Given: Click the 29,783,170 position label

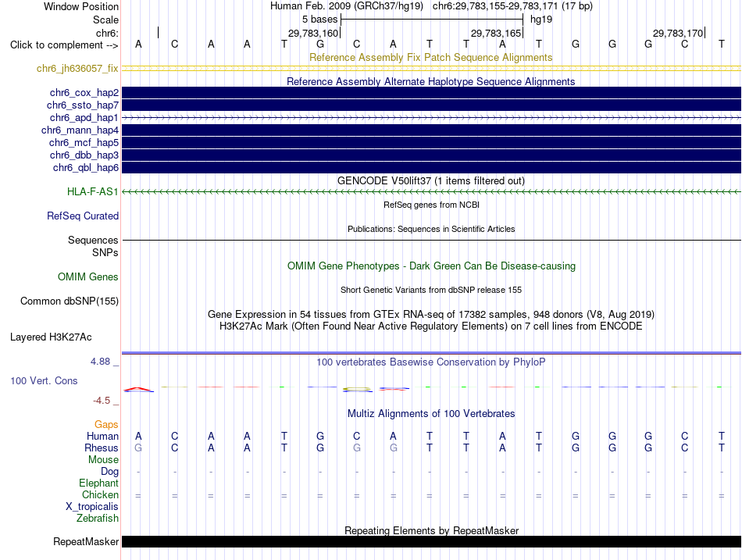Looking at the screenshot, I should click(x=678, y=33).
